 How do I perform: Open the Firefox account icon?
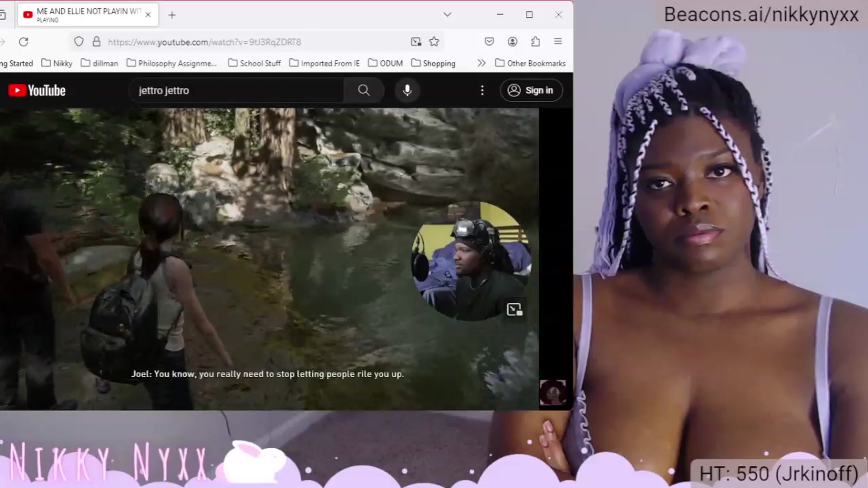(512, 42)
